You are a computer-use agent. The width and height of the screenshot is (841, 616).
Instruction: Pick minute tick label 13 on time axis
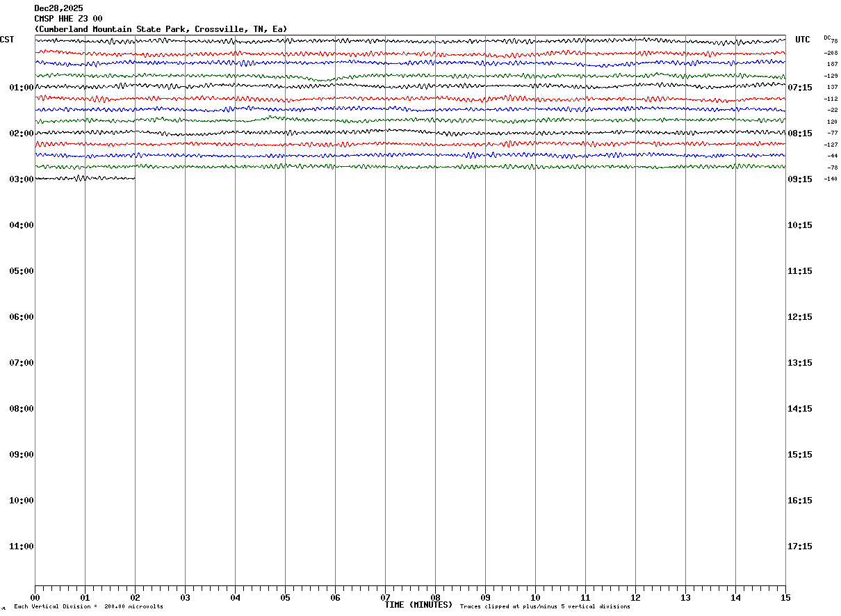[x=685, y=598]
